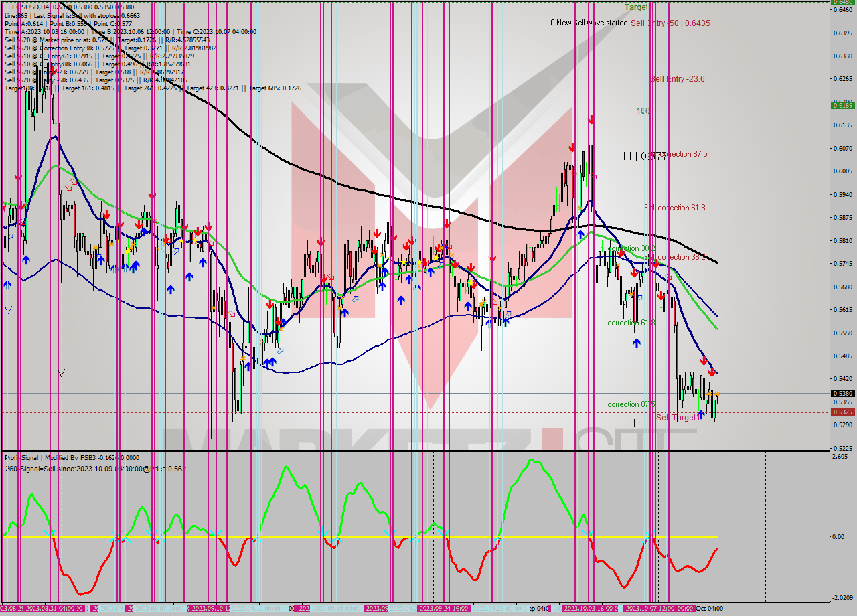Click the 'correction 38.2' red label

click(676, 257)
